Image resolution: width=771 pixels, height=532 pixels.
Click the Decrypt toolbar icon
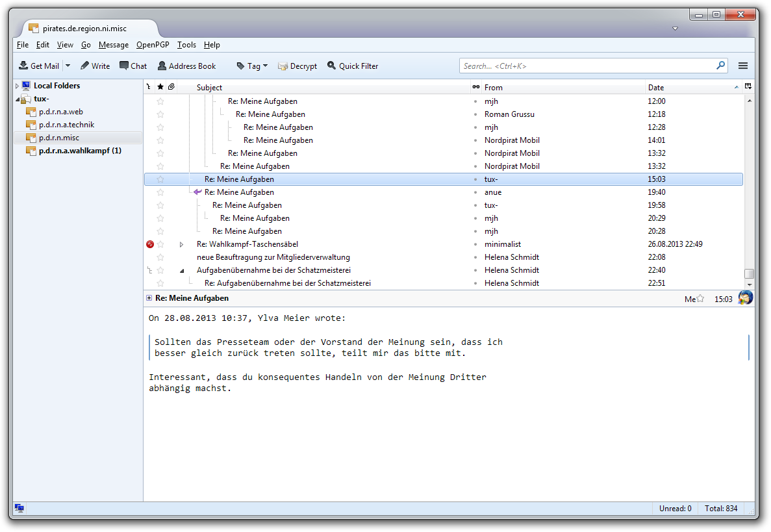(283, 66)
